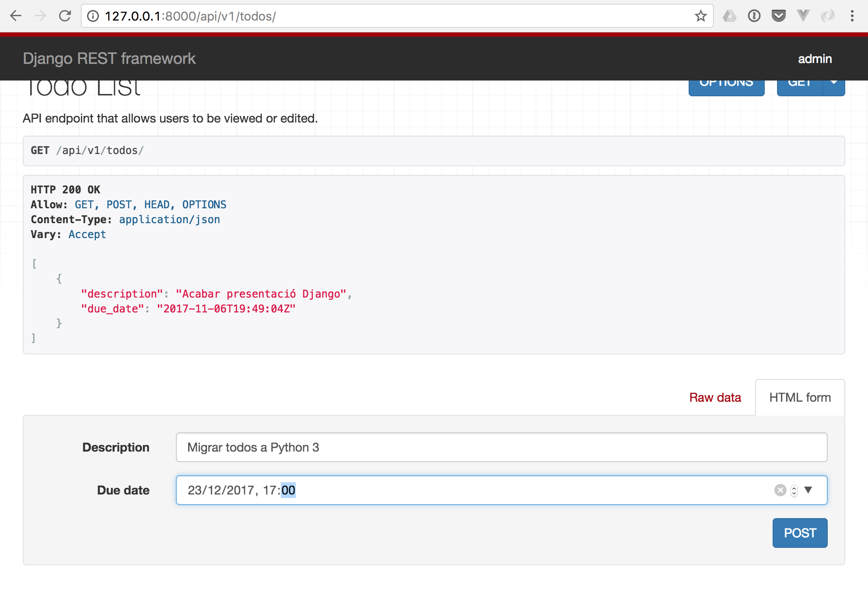Image resolution: width=868 pixels, height=589 pixels.
Task: Open the Due date calendar picker
Action: click(x=808, y=490)
